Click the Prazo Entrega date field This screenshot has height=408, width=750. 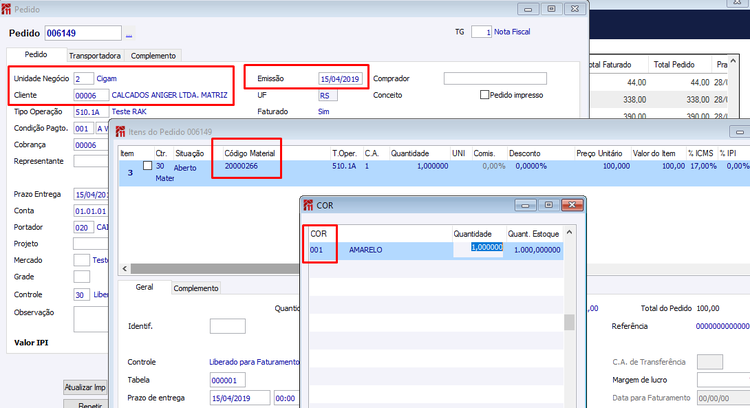91,194
